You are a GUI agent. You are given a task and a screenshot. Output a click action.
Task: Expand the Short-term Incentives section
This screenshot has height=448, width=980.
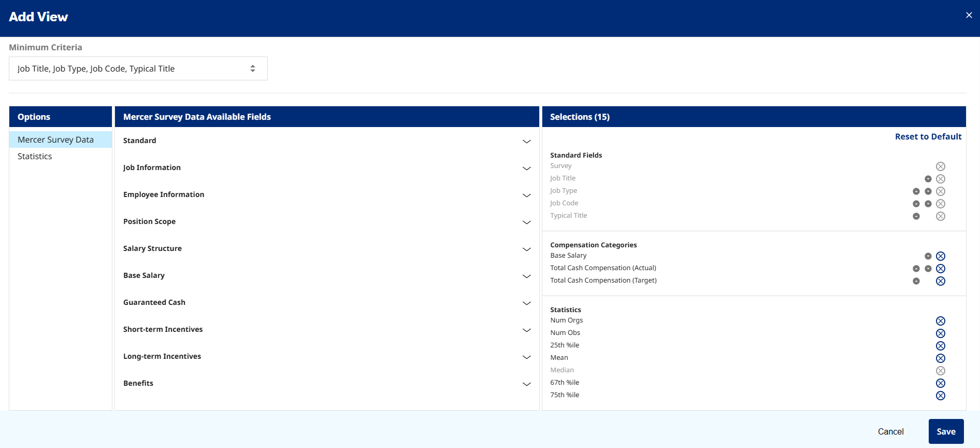tap(327, 330)
